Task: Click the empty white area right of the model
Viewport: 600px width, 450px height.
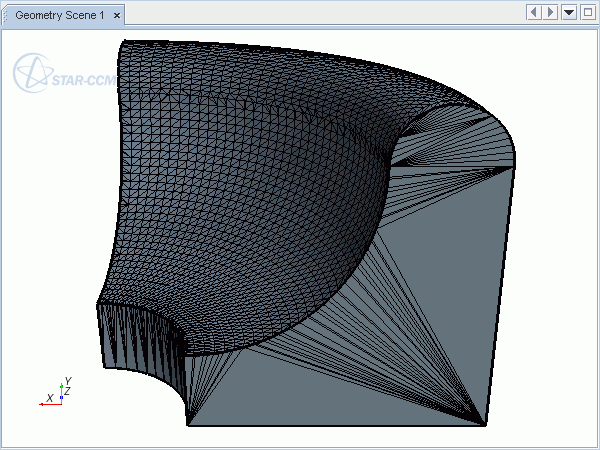Action: (560, 250)
